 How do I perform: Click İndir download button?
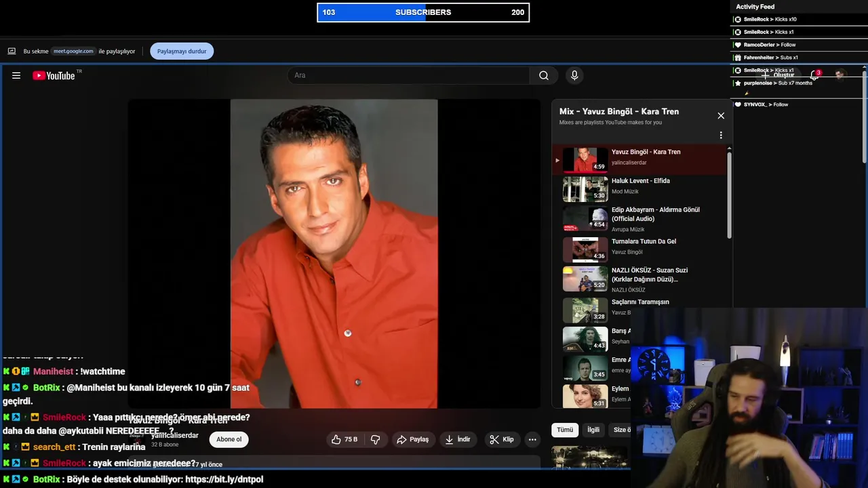[x=458, y=439]
